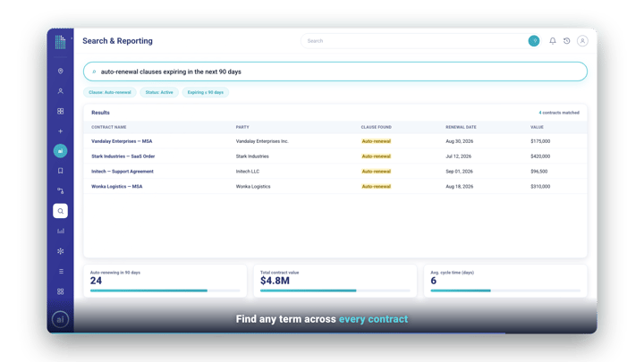
Task: Open the user profile icon
Action: 582,40
